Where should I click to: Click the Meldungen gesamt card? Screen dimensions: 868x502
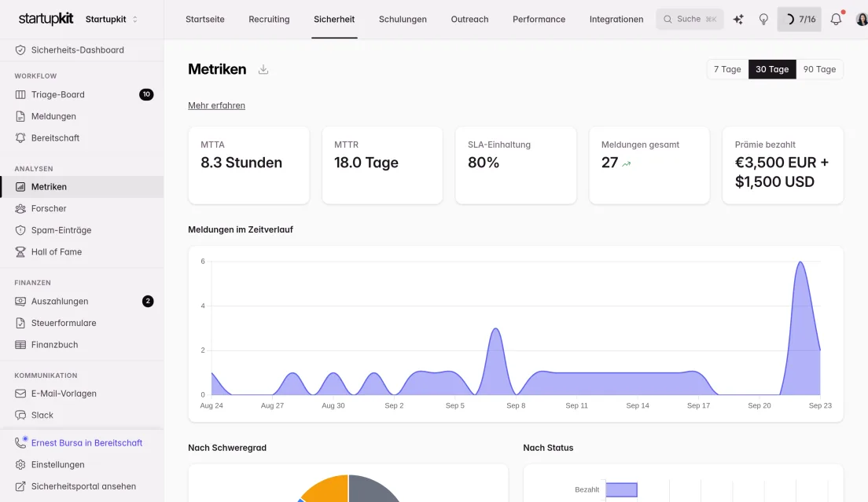tap(649, 165)
